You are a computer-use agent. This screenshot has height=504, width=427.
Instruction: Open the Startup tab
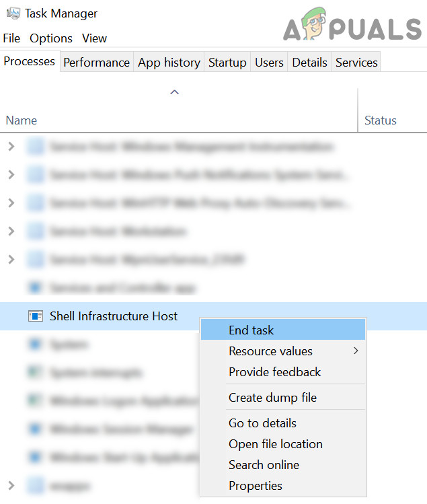point(227,63)
